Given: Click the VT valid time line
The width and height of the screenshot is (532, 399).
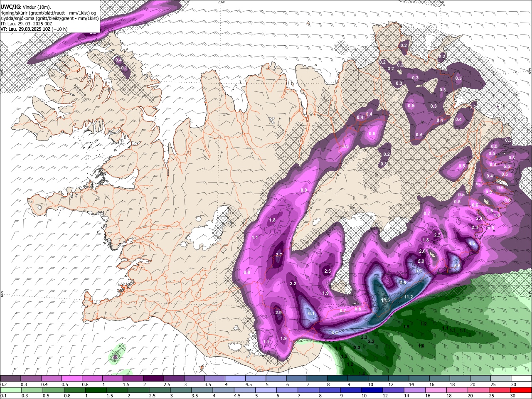Looking at the screenshot, I should (34, 29).
